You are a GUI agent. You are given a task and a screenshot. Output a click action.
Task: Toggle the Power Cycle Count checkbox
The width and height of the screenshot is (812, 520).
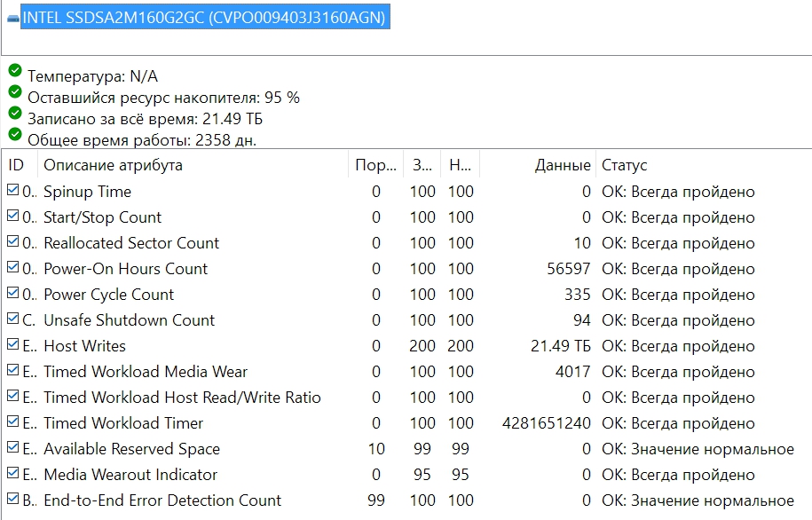pyautogui.click(x=13, y=293)
